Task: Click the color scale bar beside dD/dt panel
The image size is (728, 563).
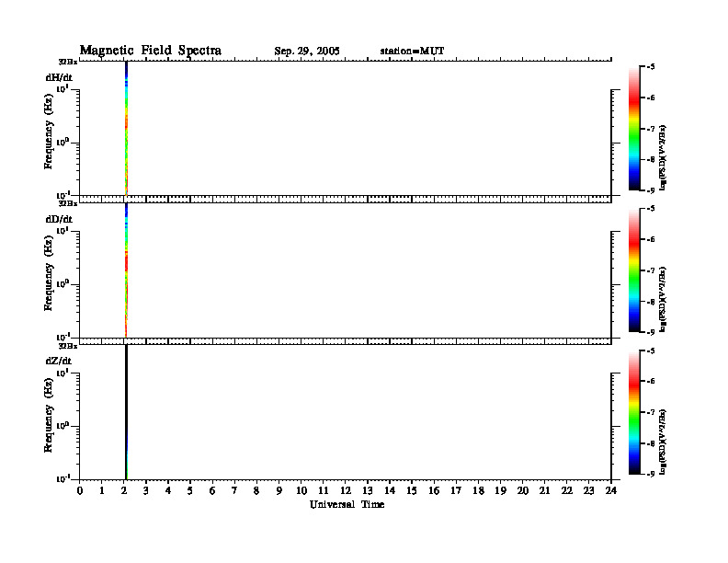Action: 633,270
